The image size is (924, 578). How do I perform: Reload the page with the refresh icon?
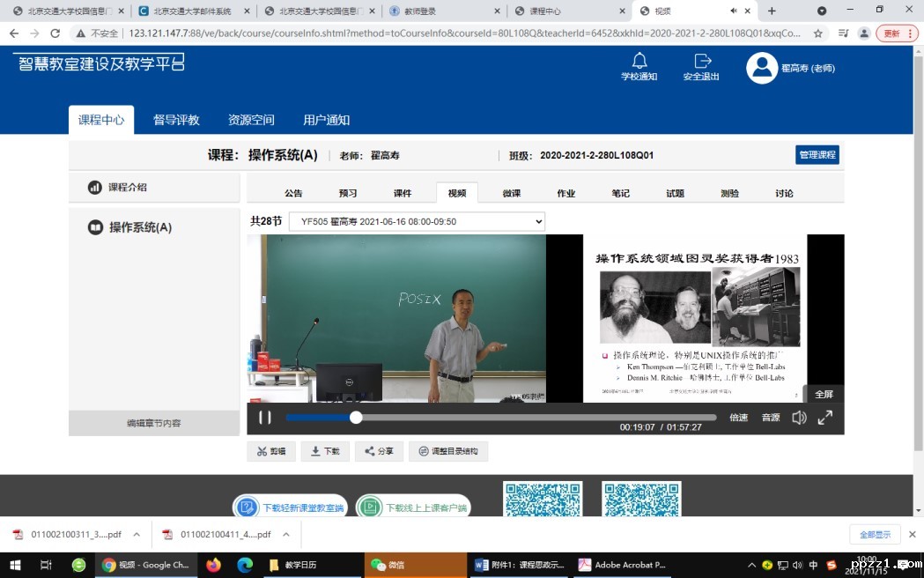click(x=55, y=33)
